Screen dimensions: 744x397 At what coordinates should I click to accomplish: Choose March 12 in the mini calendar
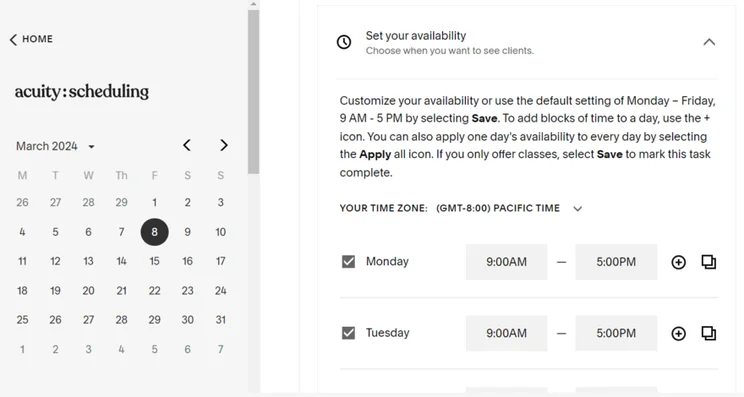pos(55,261)
